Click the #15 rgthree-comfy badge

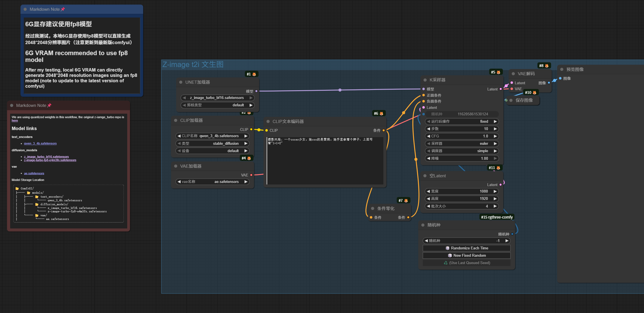(497, 217)
